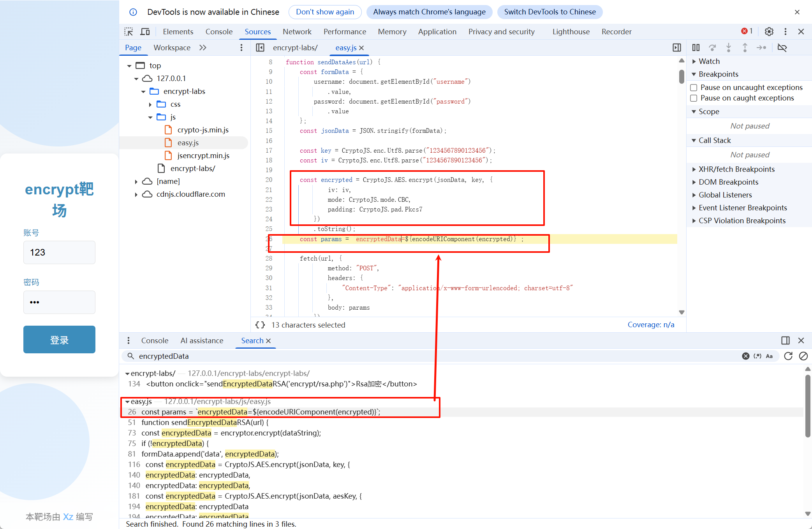812x529 pixels.
Task: Open the Console drawer tab
Action: click(x=155, y=340)
